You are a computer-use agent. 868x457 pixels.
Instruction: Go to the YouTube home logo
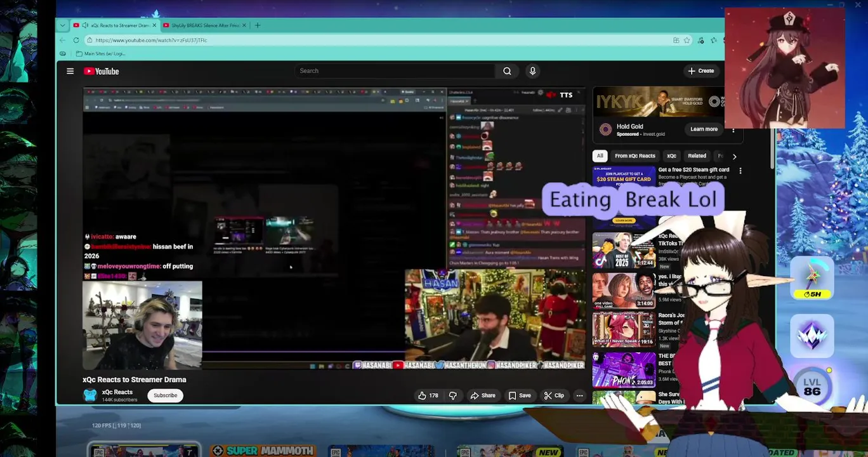[102, 71]
